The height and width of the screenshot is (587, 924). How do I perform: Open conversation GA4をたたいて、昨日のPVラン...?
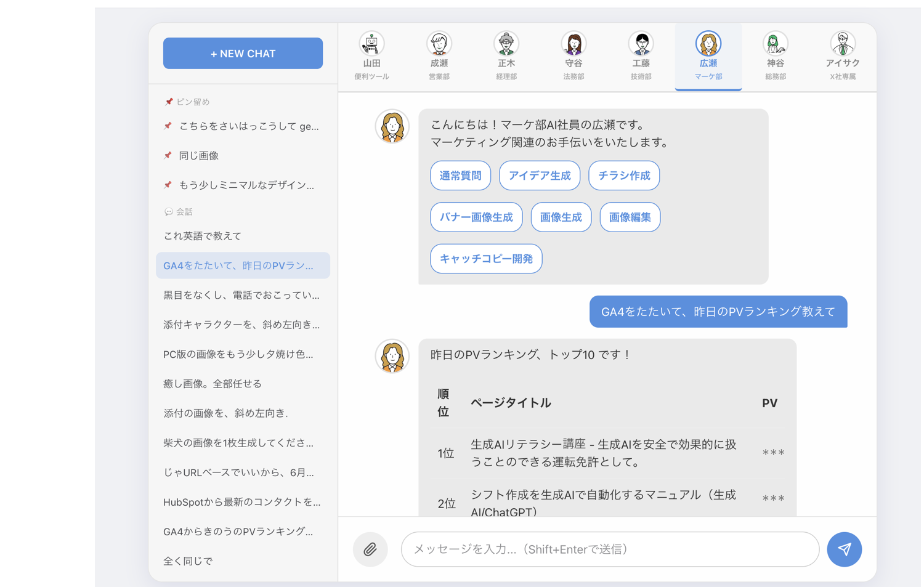[243, 265]
